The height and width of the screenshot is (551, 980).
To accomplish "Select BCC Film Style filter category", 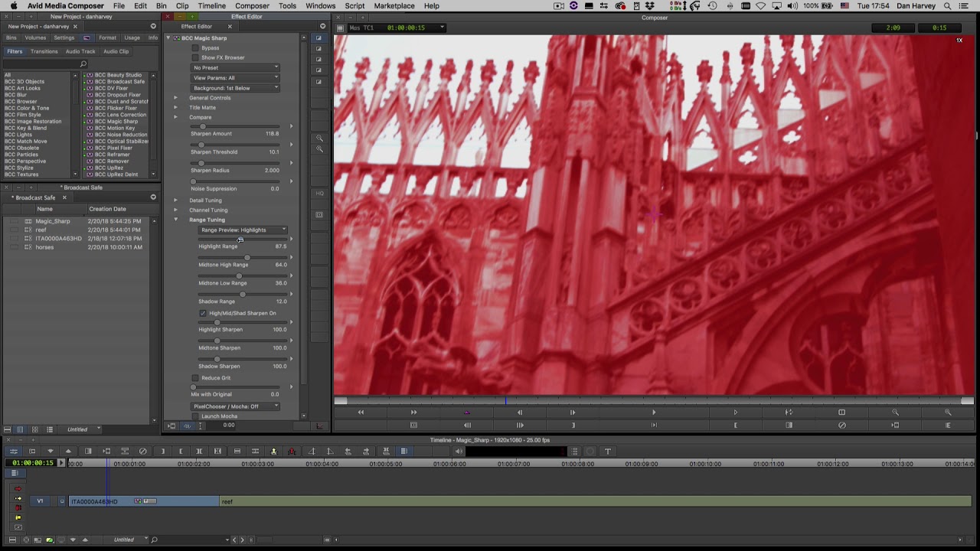I will (x=23, y=115).
